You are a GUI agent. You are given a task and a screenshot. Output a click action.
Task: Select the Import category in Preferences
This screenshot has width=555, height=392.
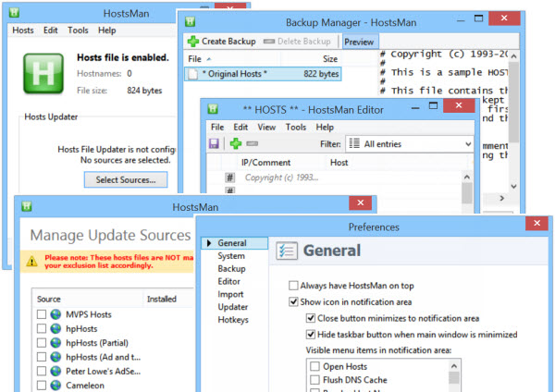230,294
